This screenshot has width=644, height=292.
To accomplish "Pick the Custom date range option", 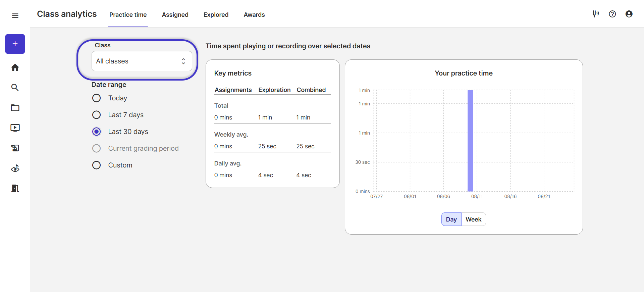I will [97, 165].
